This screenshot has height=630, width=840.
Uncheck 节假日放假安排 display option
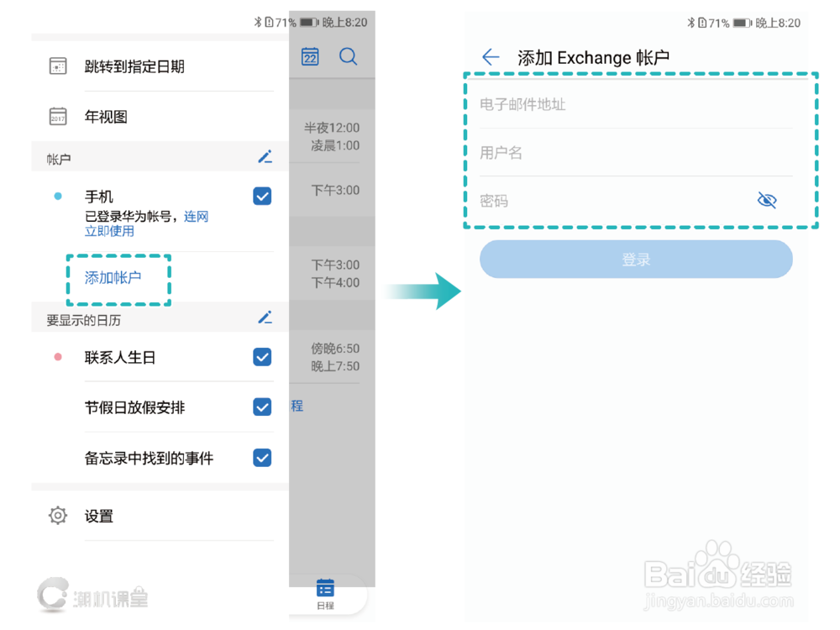(262, 407)
